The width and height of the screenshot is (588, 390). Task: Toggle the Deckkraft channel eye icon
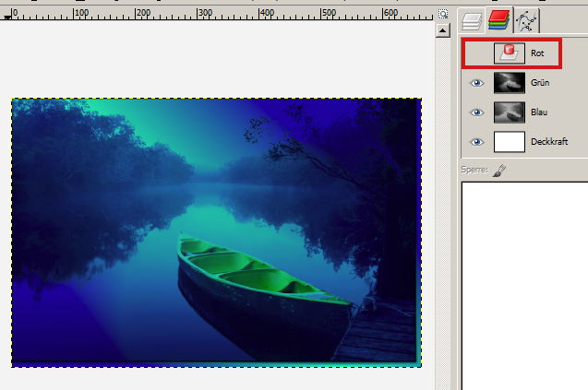477,142
